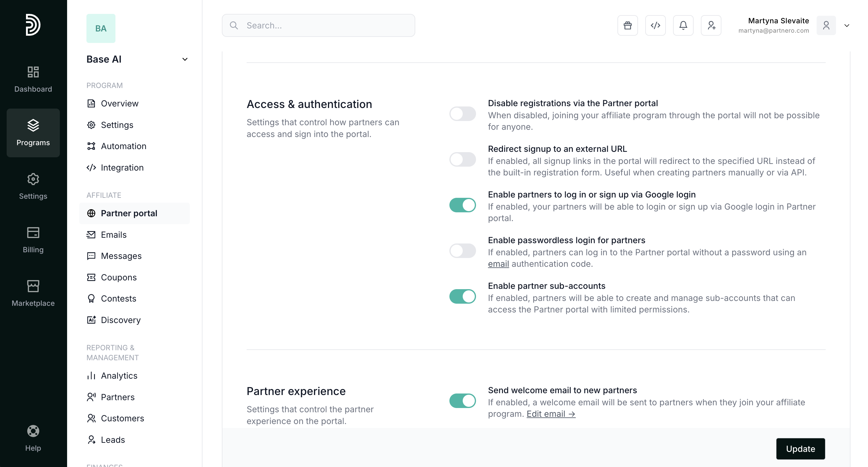Select Automation in the program menu
The width and height of the screenshot is (868, 467).
123,146
